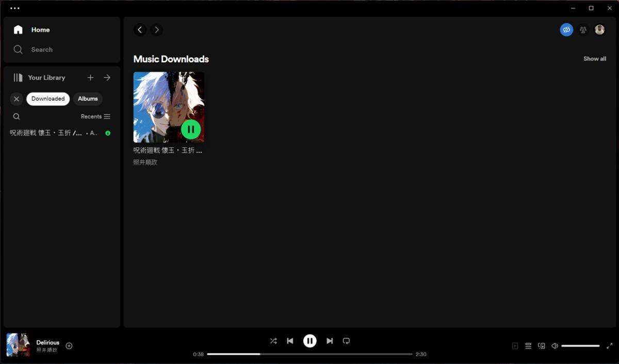Enable shuffle playback
This screenshot has height=364, width=619.
point(273,341)
